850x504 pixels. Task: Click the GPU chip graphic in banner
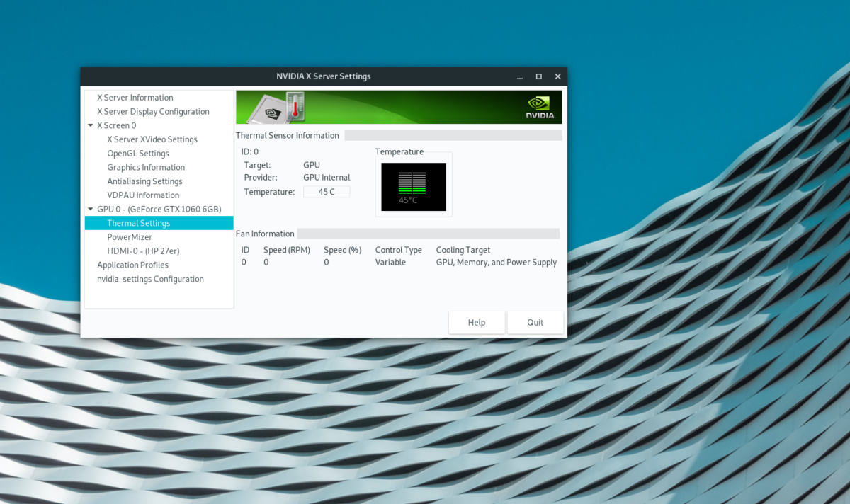[x=270, y=110]
